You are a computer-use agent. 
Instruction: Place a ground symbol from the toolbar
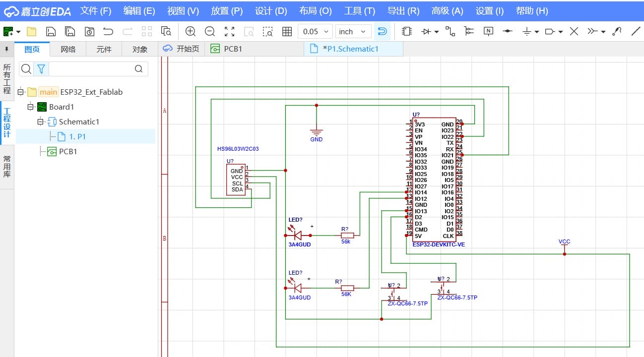click(527, 32)
